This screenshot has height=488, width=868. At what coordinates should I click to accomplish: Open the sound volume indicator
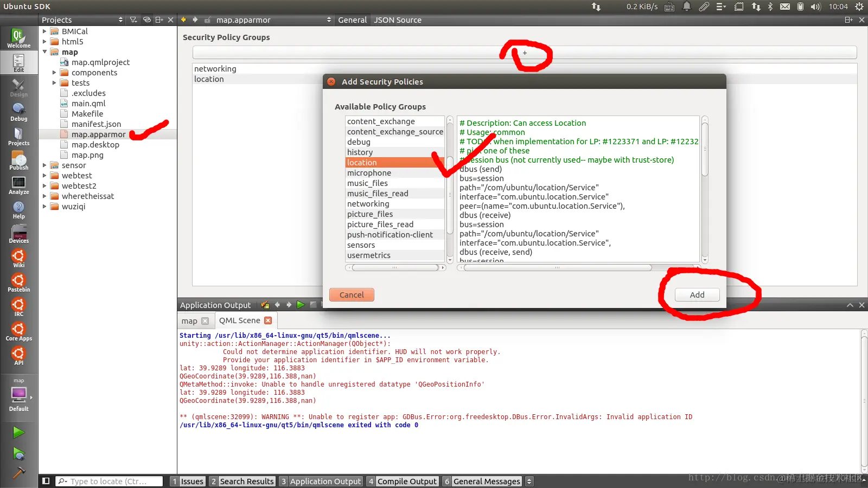(x=815, y=7)
